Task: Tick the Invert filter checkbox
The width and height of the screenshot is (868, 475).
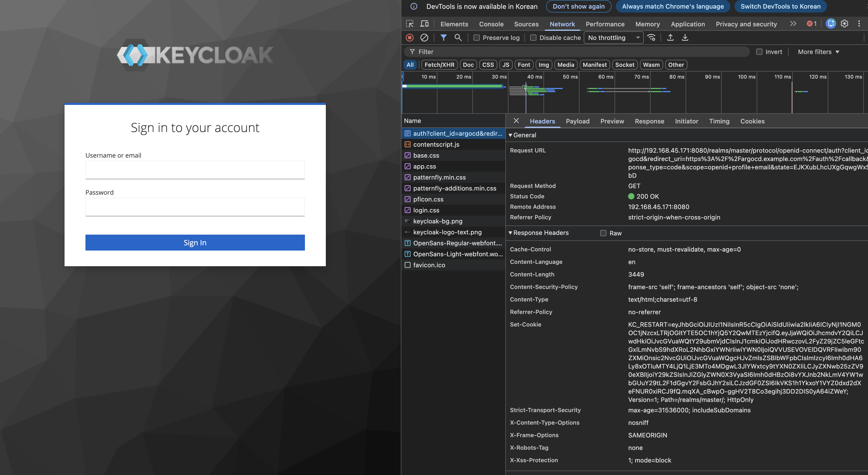Action: click(759, 52)
